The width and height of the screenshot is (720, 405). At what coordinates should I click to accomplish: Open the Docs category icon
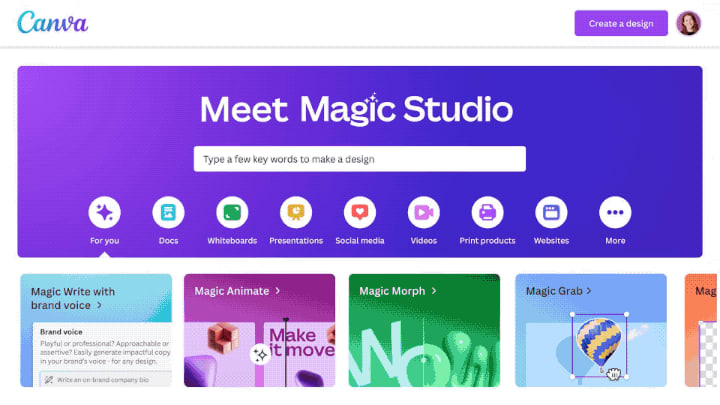click(168, 212)
